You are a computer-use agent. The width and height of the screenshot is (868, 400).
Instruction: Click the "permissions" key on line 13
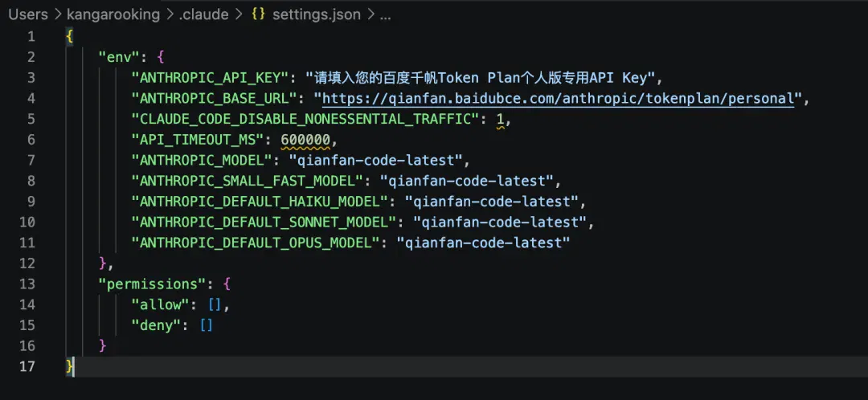tap(152, 284)
